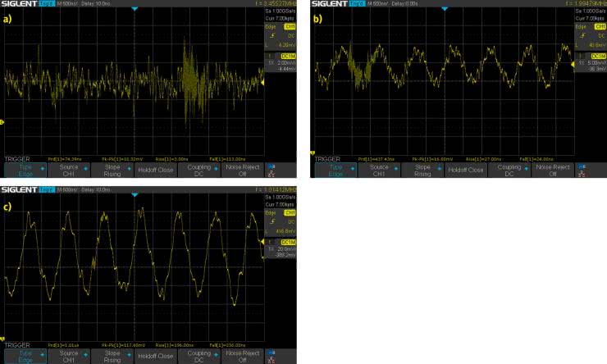Toggle Noise Reject in panel a

[x=243, y=171]
